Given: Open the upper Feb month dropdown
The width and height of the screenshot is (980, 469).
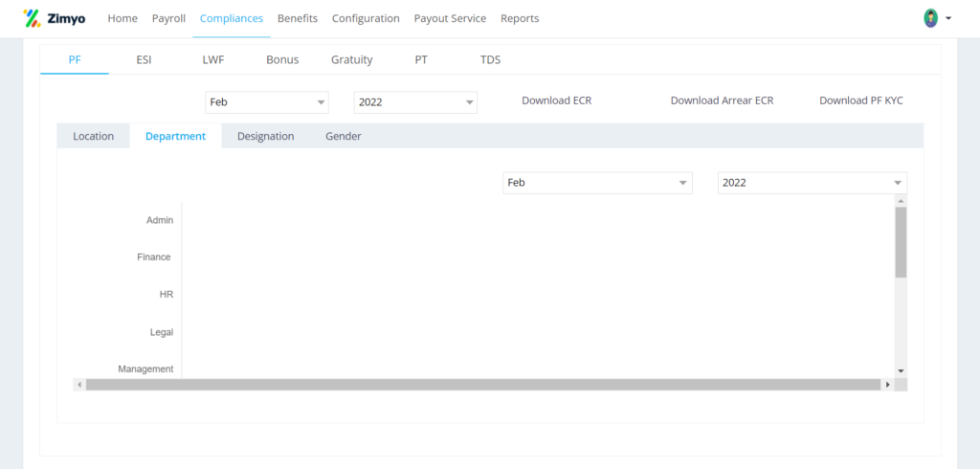Looking at the screenshot, I should [267, 101].
